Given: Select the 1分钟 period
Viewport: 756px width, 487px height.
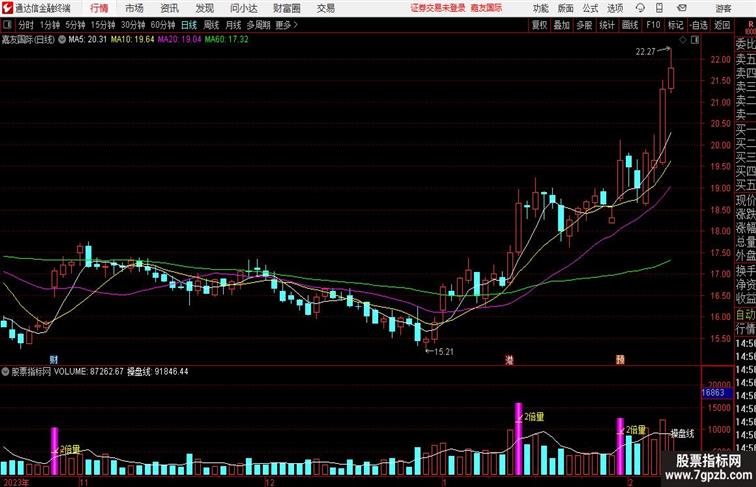Looking at the screenshot, I should pyautogui.click(x=50, y=25).
